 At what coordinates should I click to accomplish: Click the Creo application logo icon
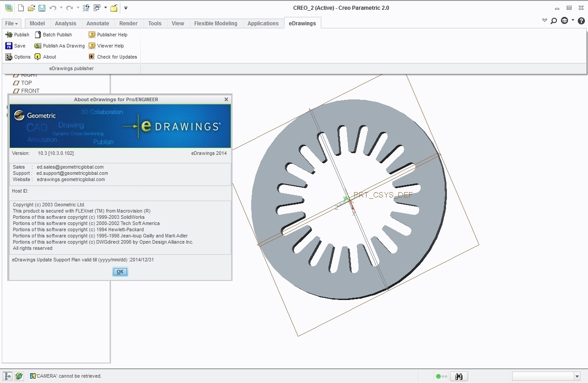(8, 8)
